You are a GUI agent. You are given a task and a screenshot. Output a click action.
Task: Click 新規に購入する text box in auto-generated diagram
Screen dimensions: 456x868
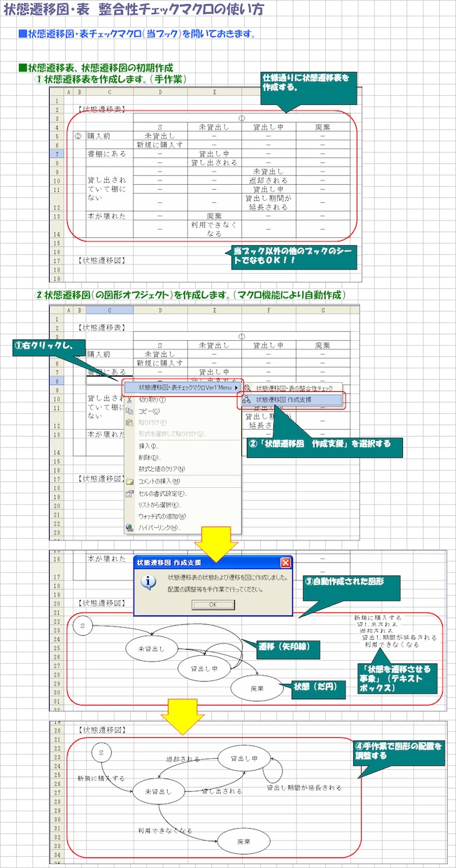[378, 618]
